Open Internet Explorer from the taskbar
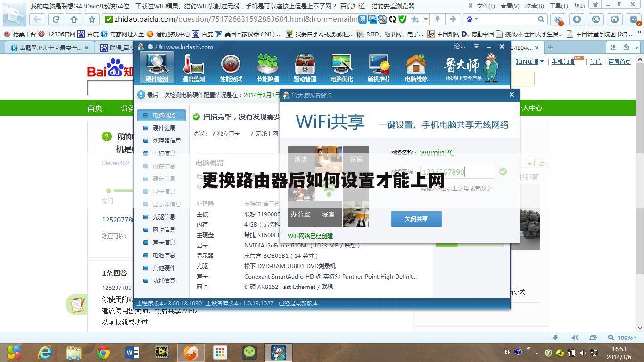This screenshot has height=362, width=644. coord(45,352)
